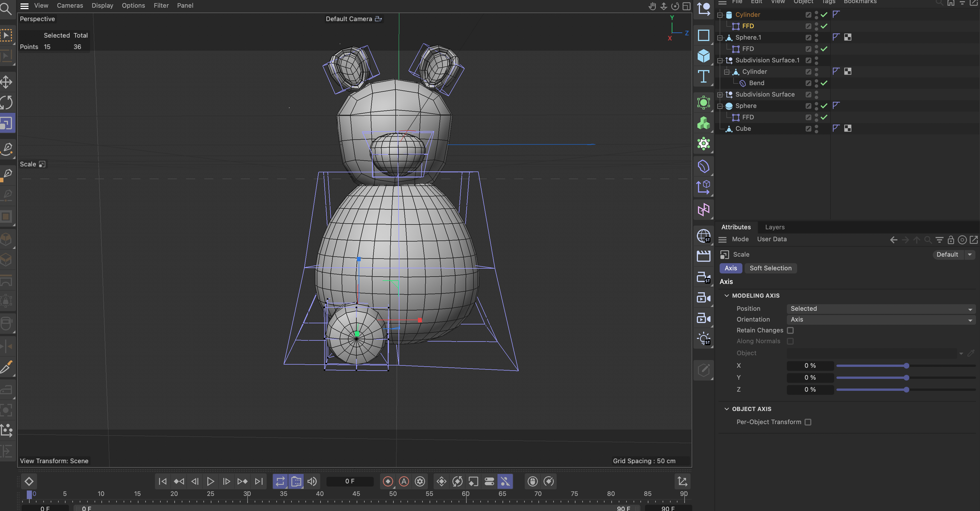980x511 pixels.
Task: Click the Play forward button
Action: [210, 481]
